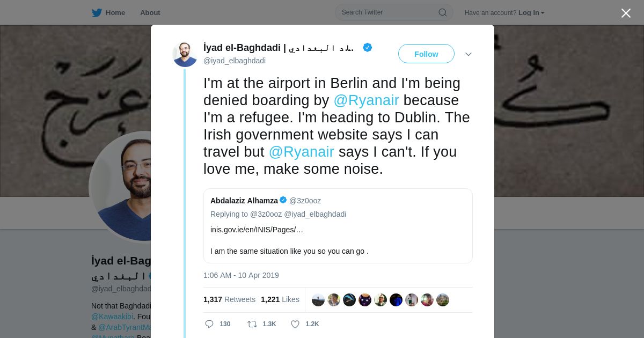Like the tweet with heart icon
Viewport: 644px width, 338px height.
tap(295, 324)
